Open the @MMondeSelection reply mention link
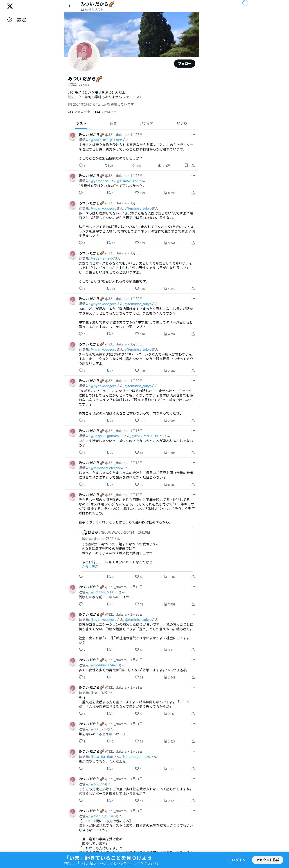The image size is (289, 868). [106, 468]
